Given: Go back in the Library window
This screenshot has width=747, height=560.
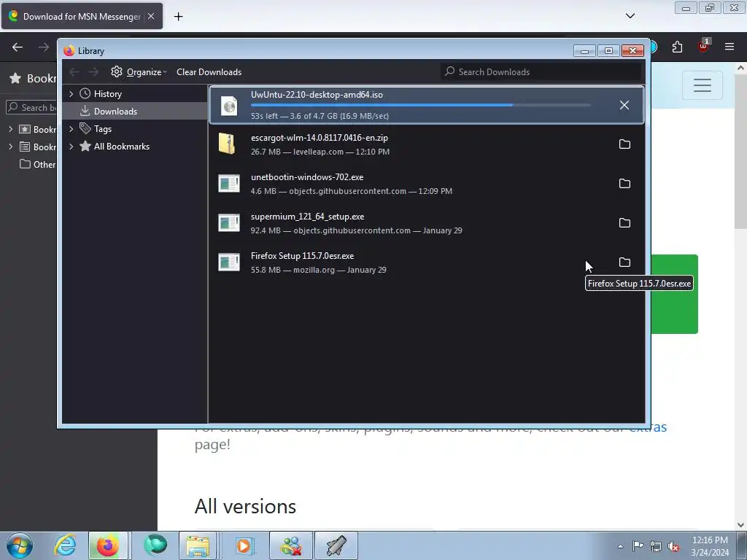Looking at the screenshot, I should pos(74,72).
